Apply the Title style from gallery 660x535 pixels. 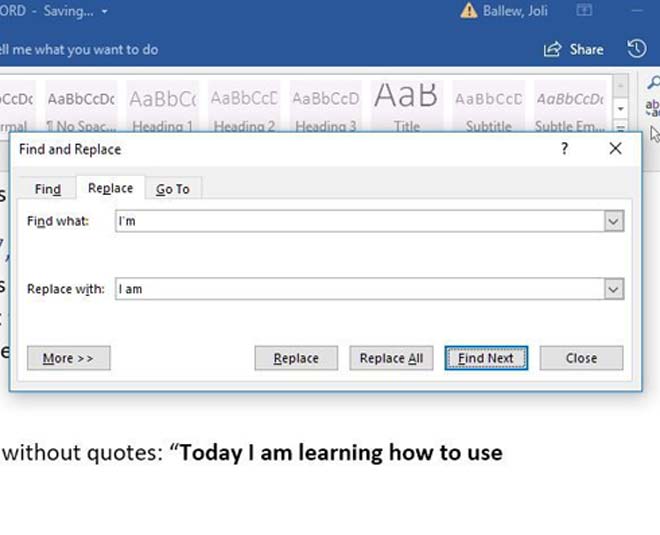coord(406,107)
